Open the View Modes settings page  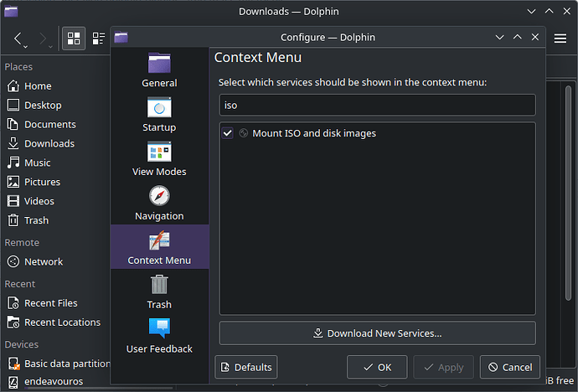159,158
